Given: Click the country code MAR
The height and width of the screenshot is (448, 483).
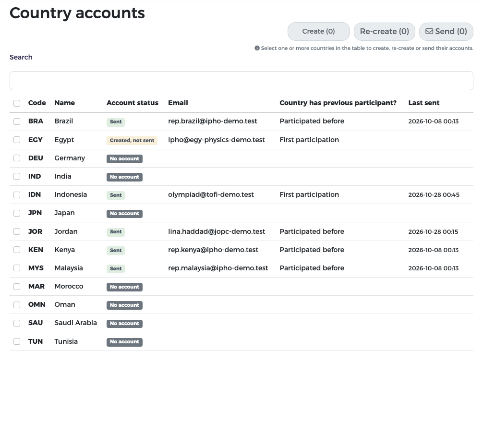Looking at the screenshot, I should coord(36,286).
